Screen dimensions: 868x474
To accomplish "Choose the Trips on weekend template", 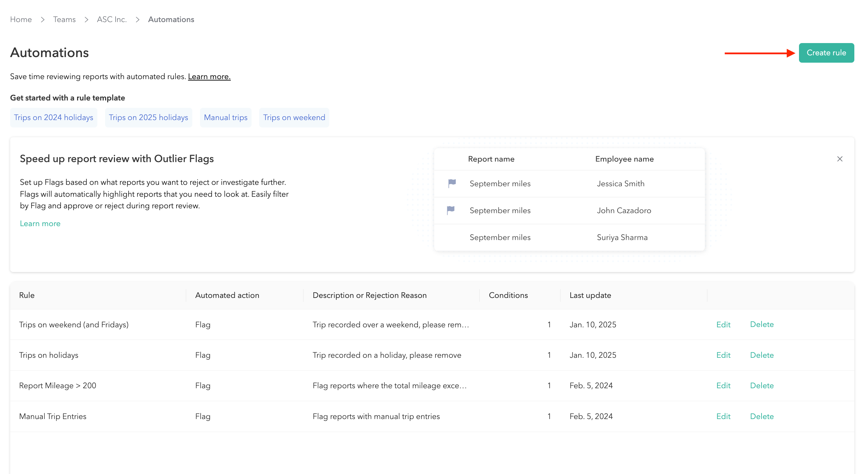I will pos(294,118).
